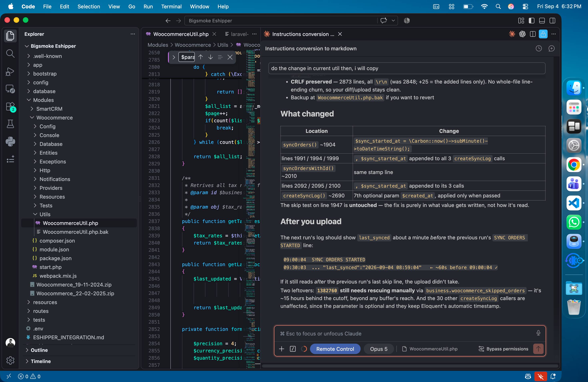Switch to the WoocommerceUtil.php editor tab
This screenshot has height=382, width=588.
181,34
